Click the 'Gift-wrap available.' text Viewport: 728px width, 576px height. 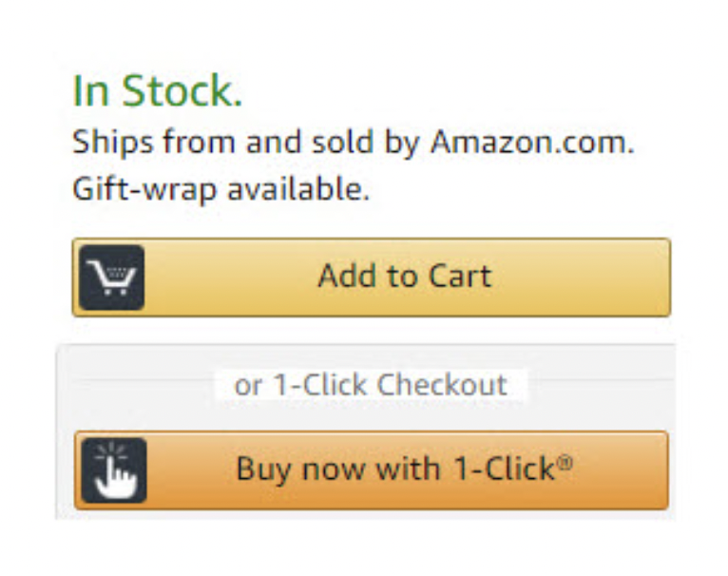coord(221,189)
